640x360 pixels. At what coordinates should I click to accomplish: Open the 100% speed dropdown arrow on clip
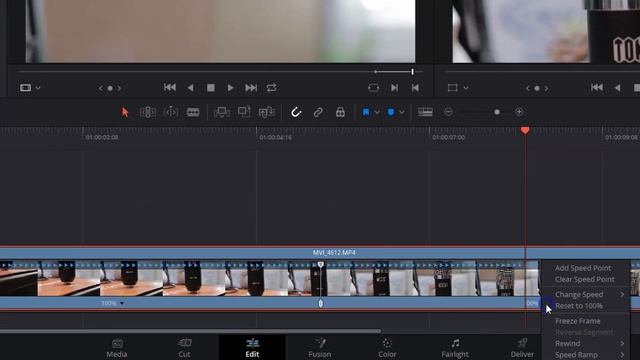tap(122, 303)
